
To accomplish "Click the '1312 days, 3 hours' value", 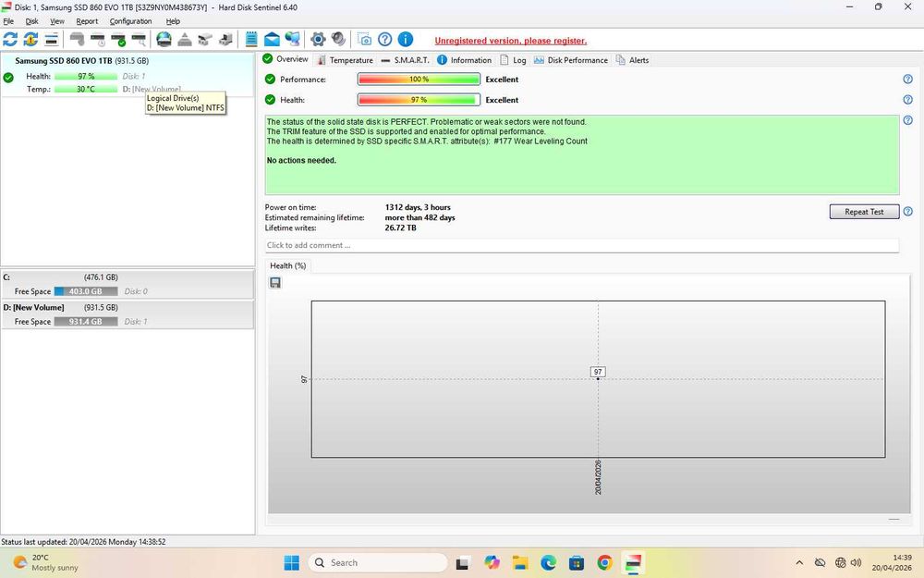I will tap(418, 207).
